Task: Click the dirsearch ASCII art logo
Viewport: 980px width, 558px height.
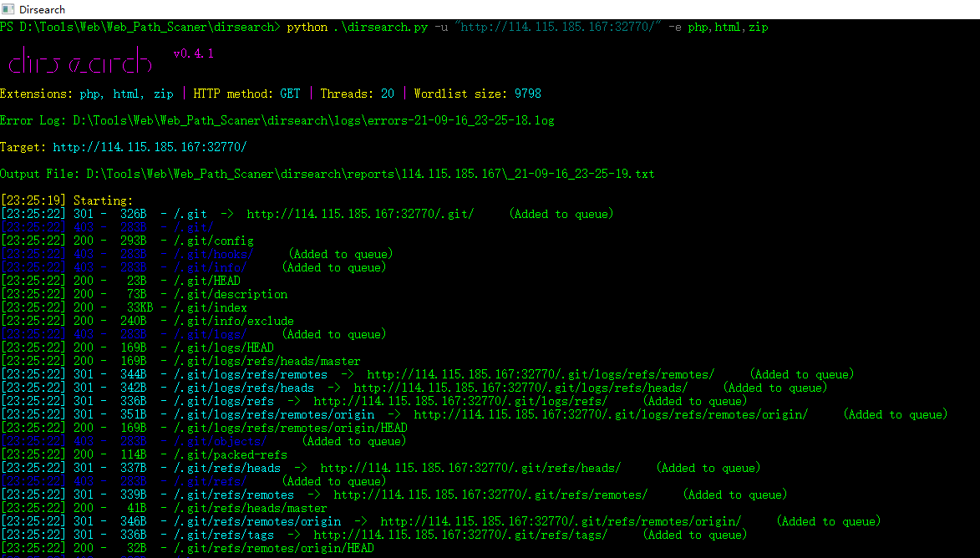Action: pos(80,61)
